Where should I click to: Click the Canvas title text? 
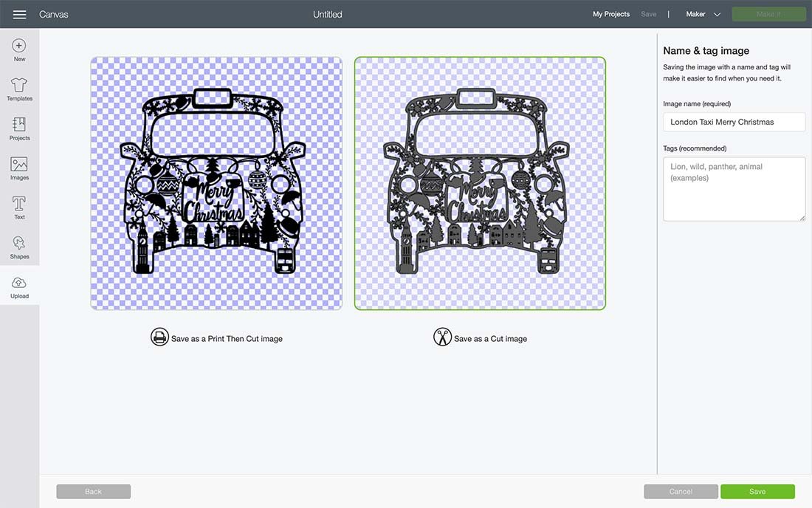(53, 15)
